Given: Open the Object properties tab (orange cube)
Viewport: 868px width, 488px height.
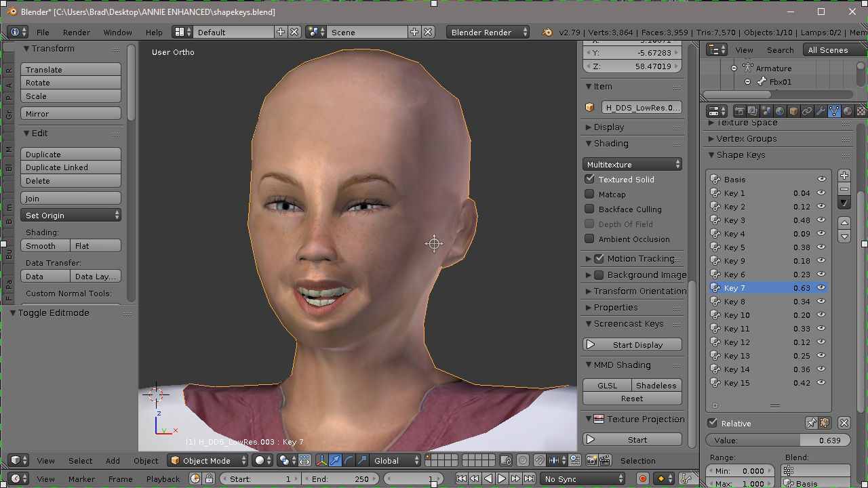Looking at the screenshot, I should tap(793, 111).
